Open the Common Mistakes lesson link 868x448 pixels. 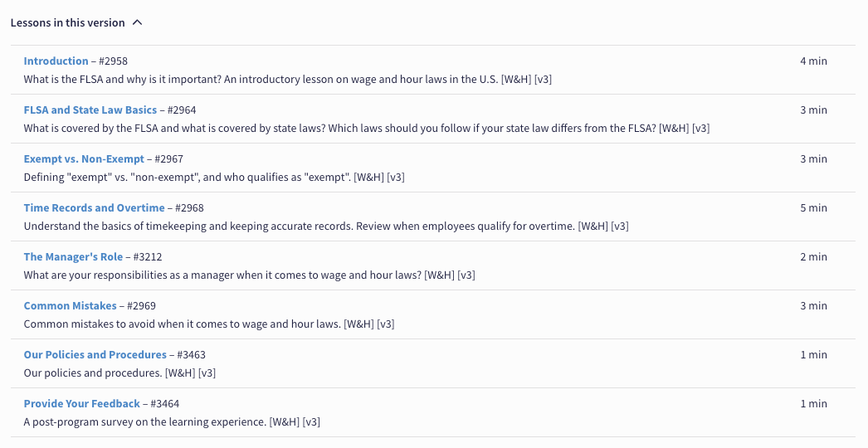[x=70, y=306]
